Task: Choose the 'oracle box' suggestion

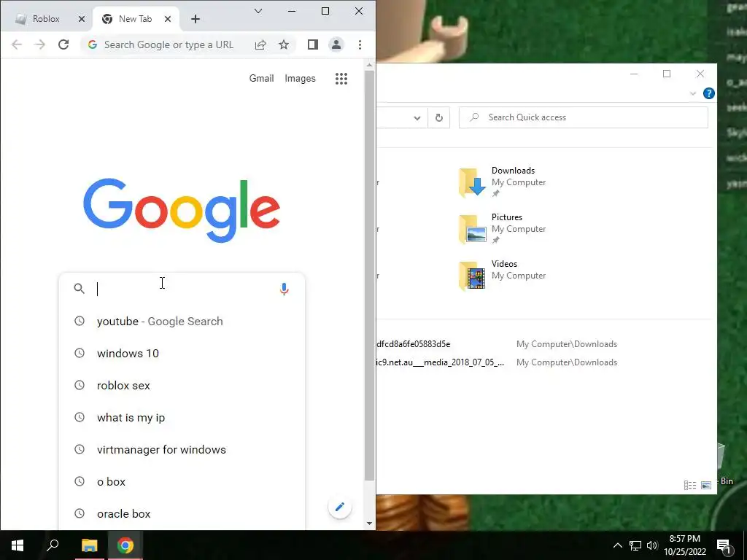Action: [182, 514]
